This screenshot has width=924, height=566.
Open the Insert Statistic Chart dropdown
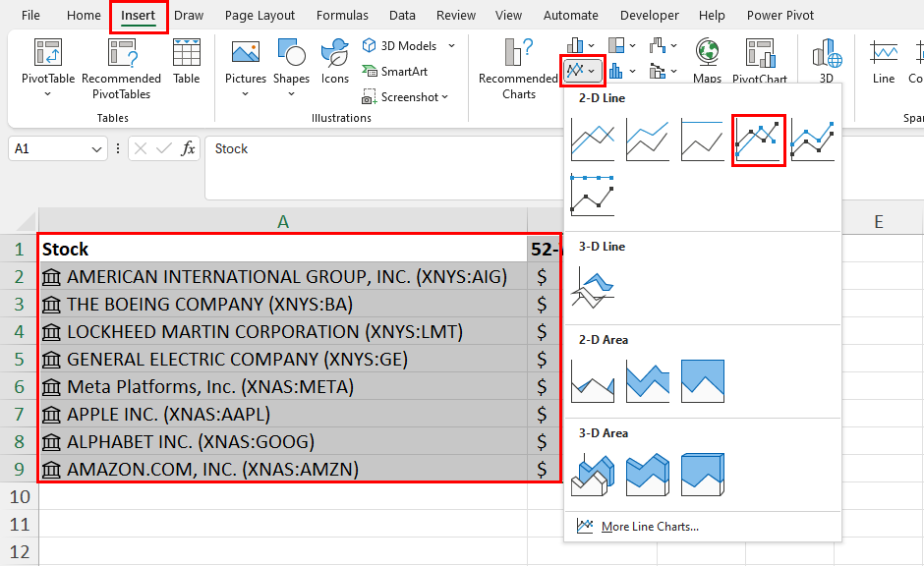click(x=621, y=72)
